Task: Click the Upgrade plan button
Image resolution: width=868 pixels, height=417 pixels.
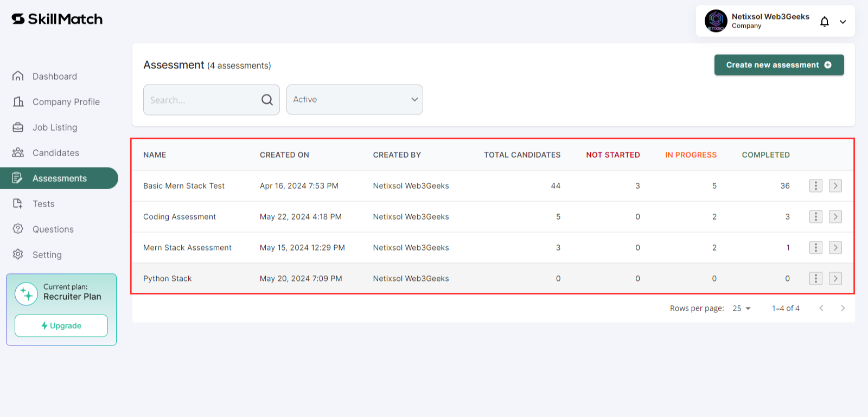Action: [x=61, y=326]
